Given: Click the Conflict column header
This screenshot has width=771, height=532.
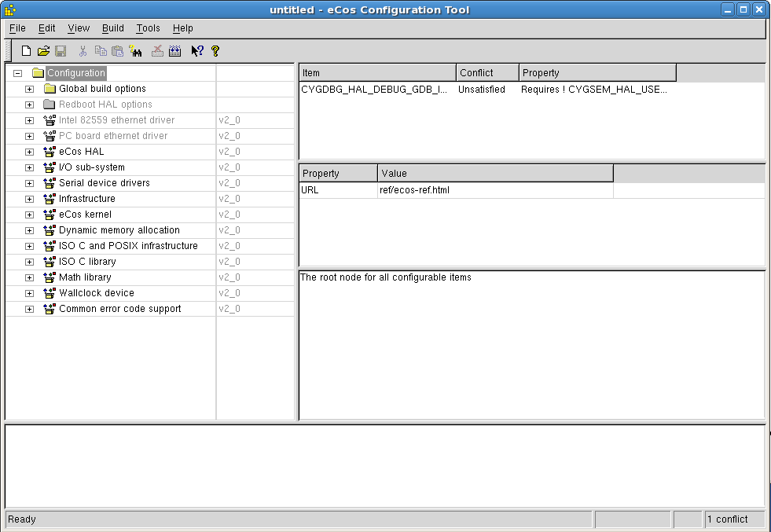Looking at the screenshot, I should point(487,73).
